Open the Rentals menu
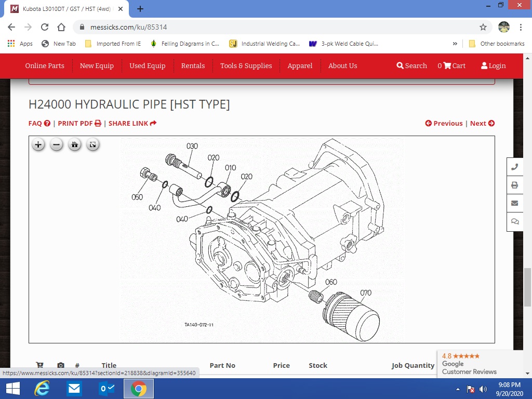The height and width of the screenshot is (399, 532). click(x=193, y=66)
